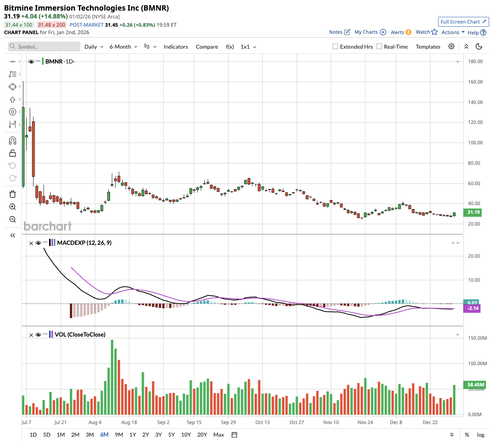
Task: Open the Actions dropdown menu
Action: (x=453, y=32)
